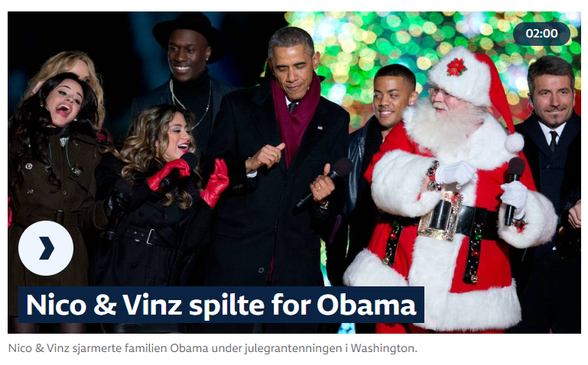Screen dimensions: 588x365
Task: Click 'Nico & Vinz' at the start of the headline
Action: pyautogui.click(x=104, y=305)
